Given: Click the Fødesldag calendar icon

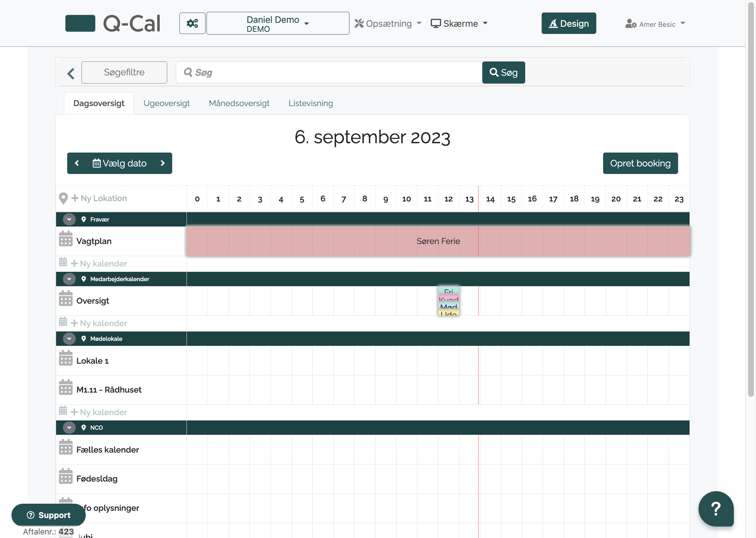Looking at the screenshot, I should click(x=66, y=476).
